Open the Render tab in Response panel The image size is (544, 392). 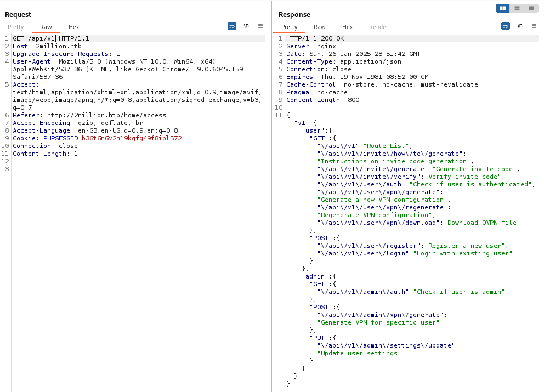(x=378, y=27)
